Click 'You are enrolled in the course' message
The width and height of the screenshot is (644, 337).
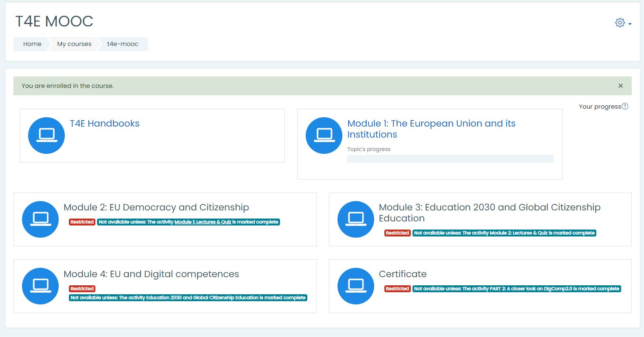68,86
